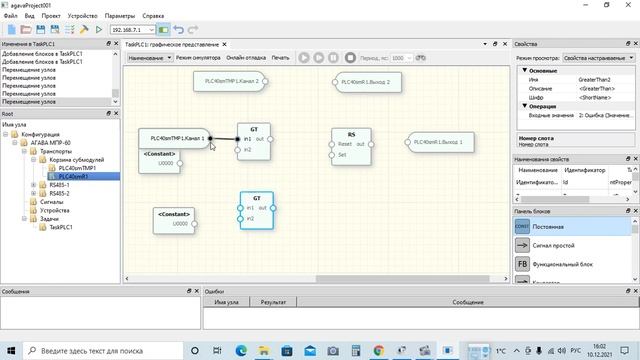The height and width of the screenshot is (360, 640).
Task: Select the Сигналы tree folder
Action: (x=51, y=202)
